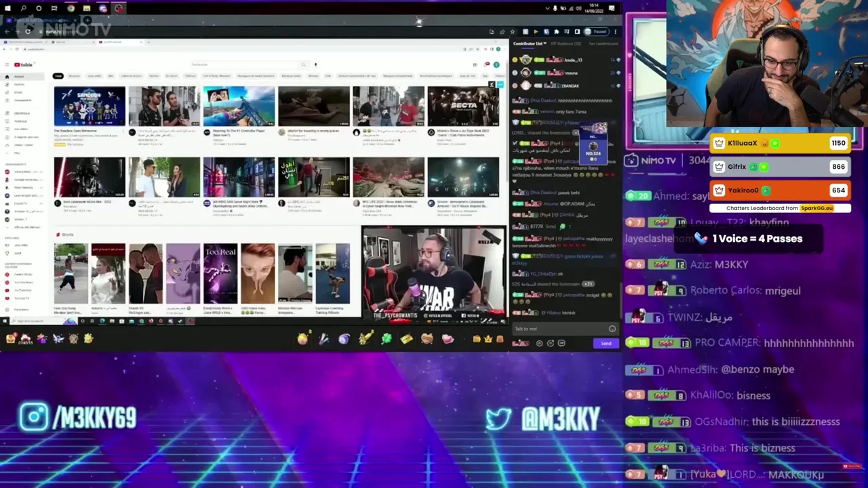Click KhAlilOo's bisness chat message
The image size is (868, 488).
pos(698,395)
